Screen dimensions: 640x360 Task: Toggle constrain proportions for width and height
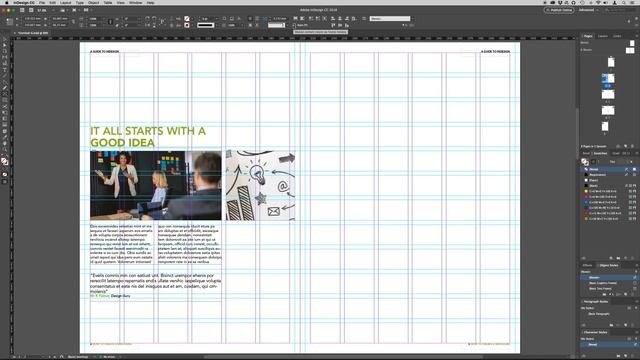pos(73,22)
